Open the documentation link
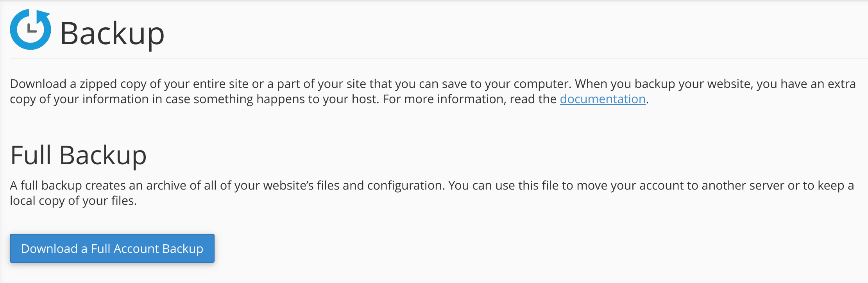 click(x=602, y=99)
